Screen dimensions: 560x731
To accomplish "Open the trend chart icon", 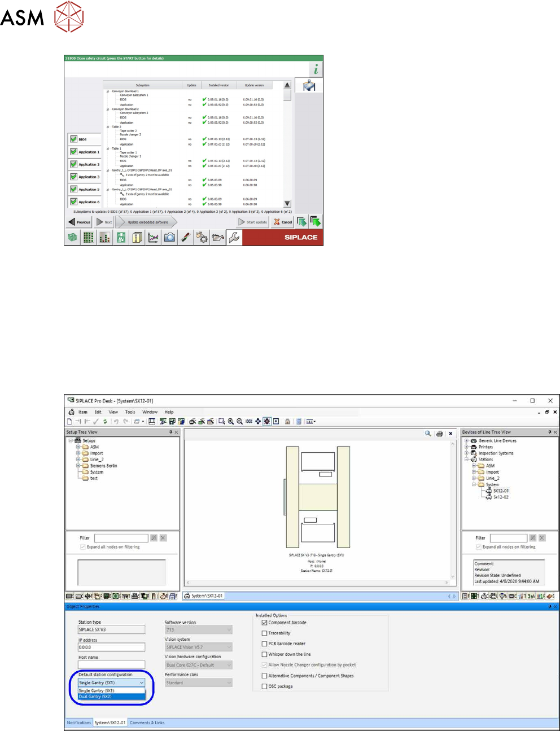I will (153, 238).
